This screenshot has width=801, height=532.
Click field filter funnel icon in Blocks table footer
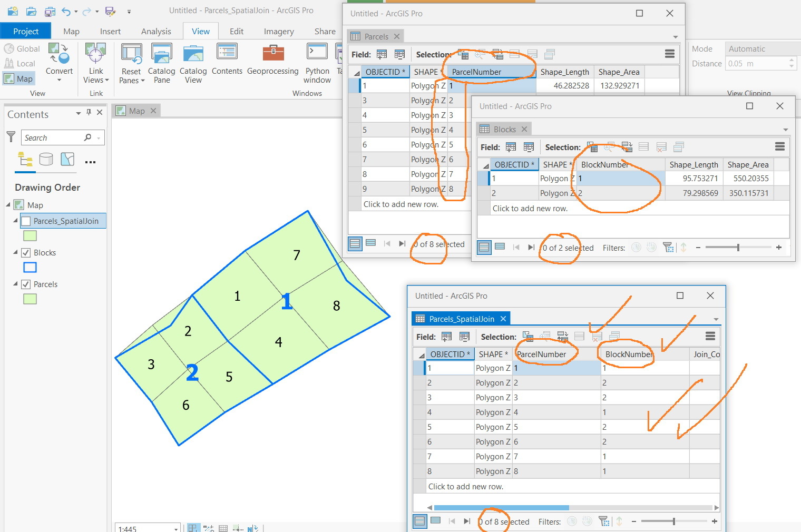coord(668,248)
